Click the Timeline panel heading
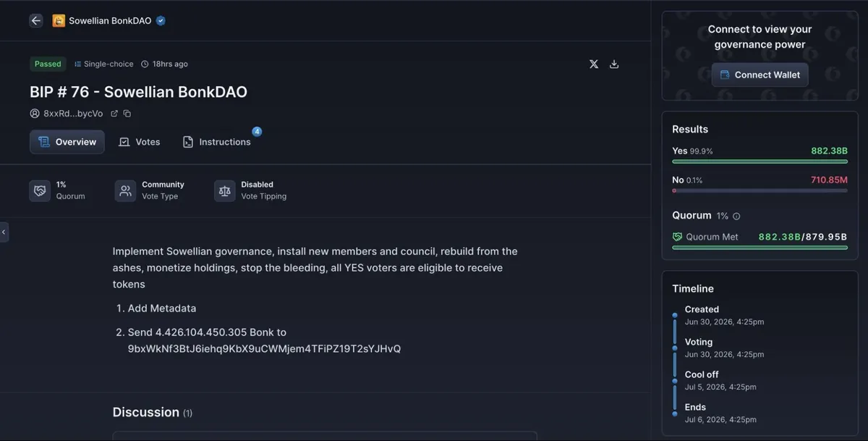The height and width of the screenshot is (441, 868). [x=693, y=288]
